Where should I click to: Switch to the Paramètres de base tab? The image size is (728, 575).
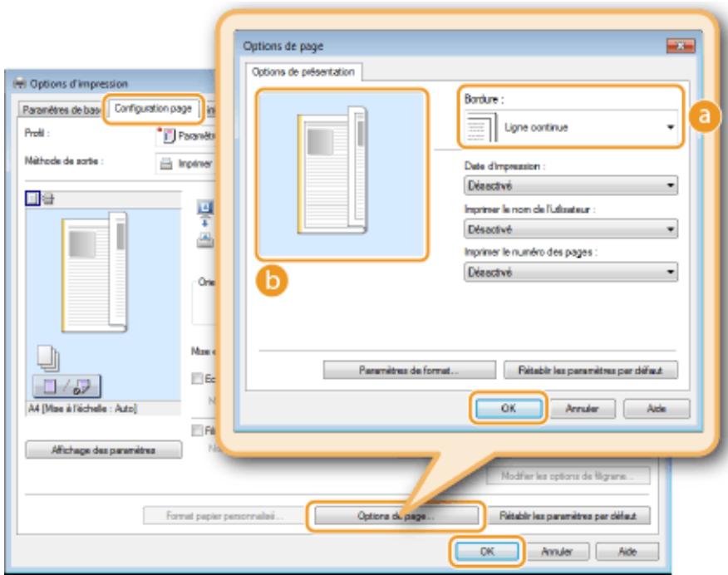click(x=61, y=110)
